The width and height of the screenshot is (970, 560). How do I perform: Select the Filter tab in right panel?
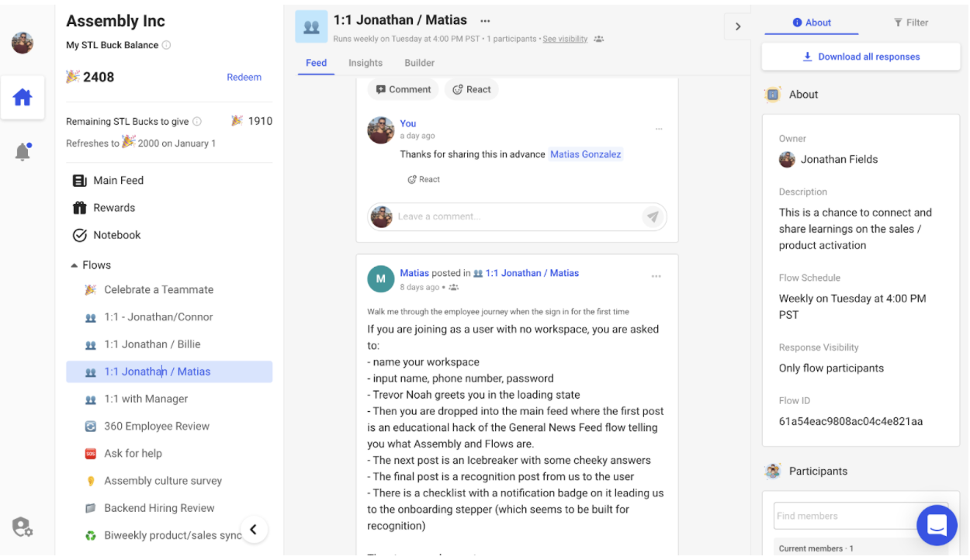click(x=911, y=22)
